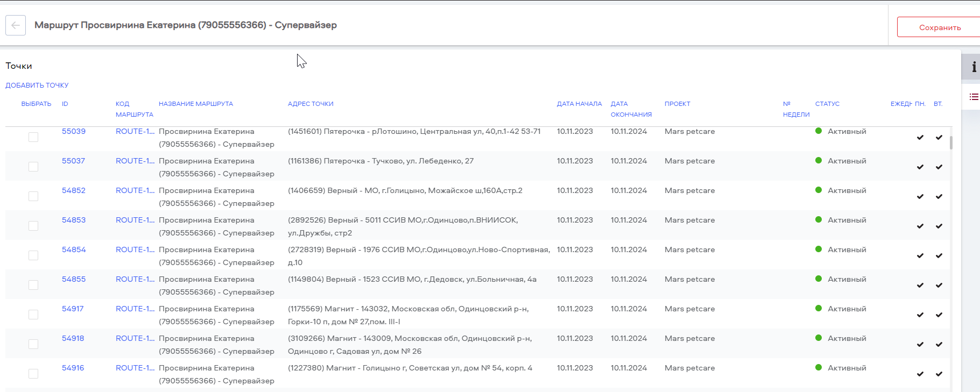Open ROUTE-1... code for row 55037
Screen dimensions: 980x392
tap(135, 161)
